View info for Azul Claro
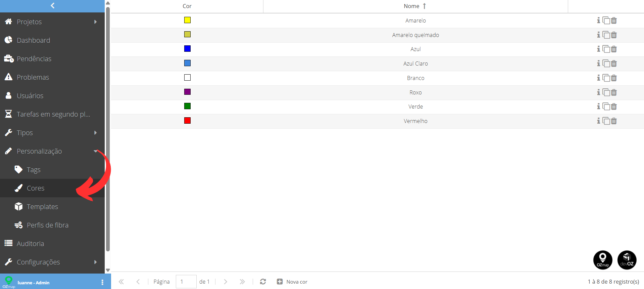The width and height of the screenshot is (644, 289). coord(598,64)
